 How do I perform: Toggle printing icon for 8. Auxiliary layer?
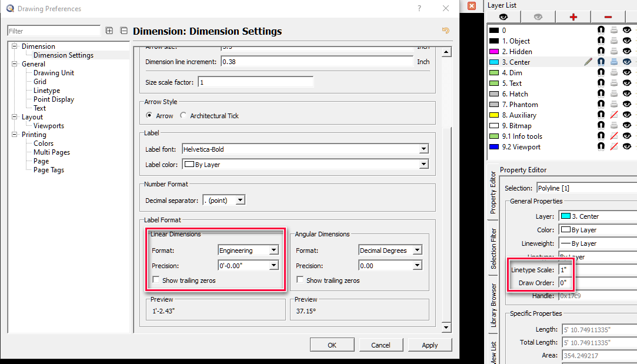(x=613, y=115)
